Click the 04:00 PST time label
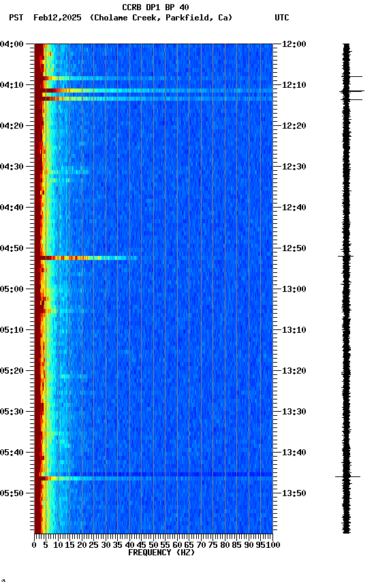Screen dimensions: 376x588 (12, 44)
